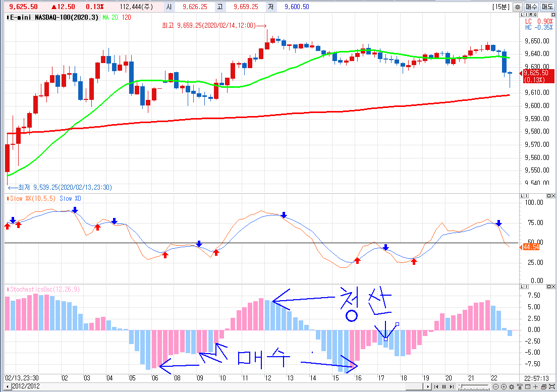Open the data table view icon
Viewport: 557px width, 392px height.
527,387
